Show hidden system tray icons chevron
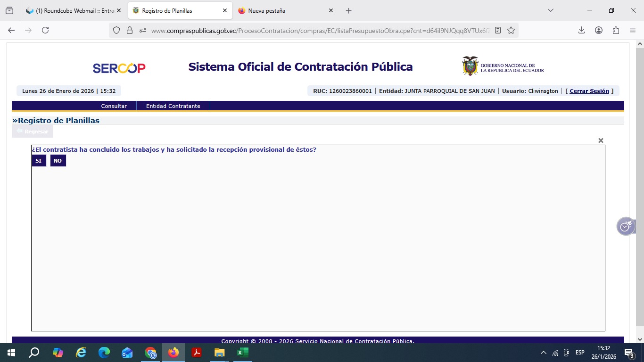Viewport: 644px width, 362px height. tap(543, 353)
